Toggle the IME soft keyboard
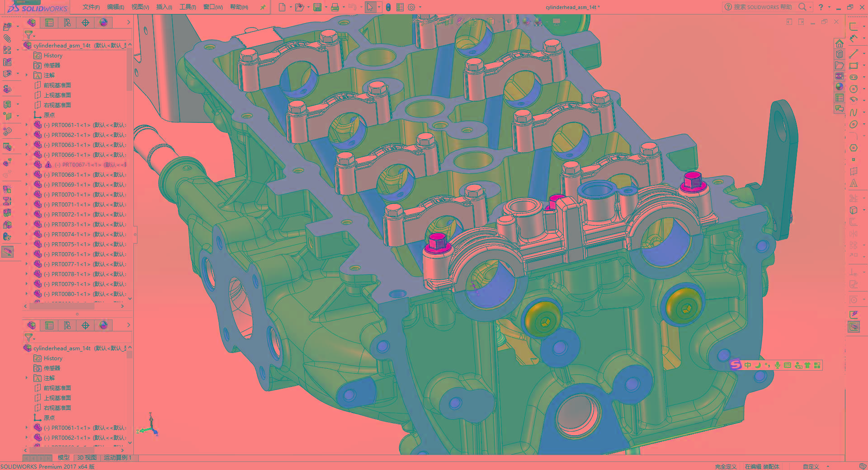Viewport: 868px width, 470px height. tap(788, 365)
